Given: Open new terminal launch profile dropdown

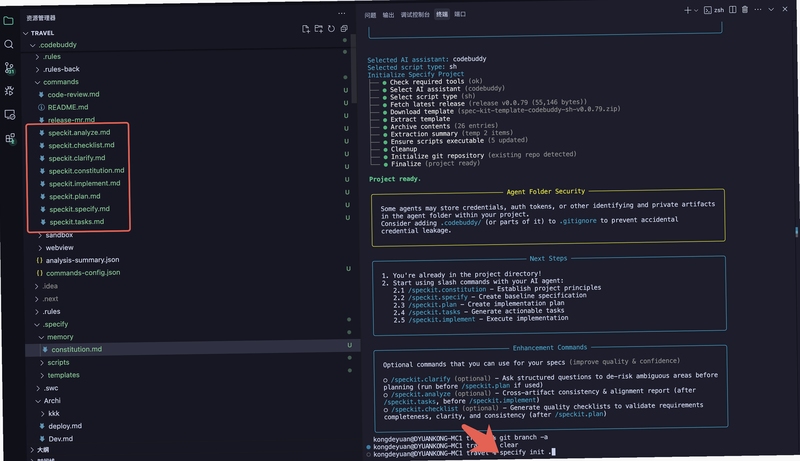Looking at the screenshot, I should (696, 11).
